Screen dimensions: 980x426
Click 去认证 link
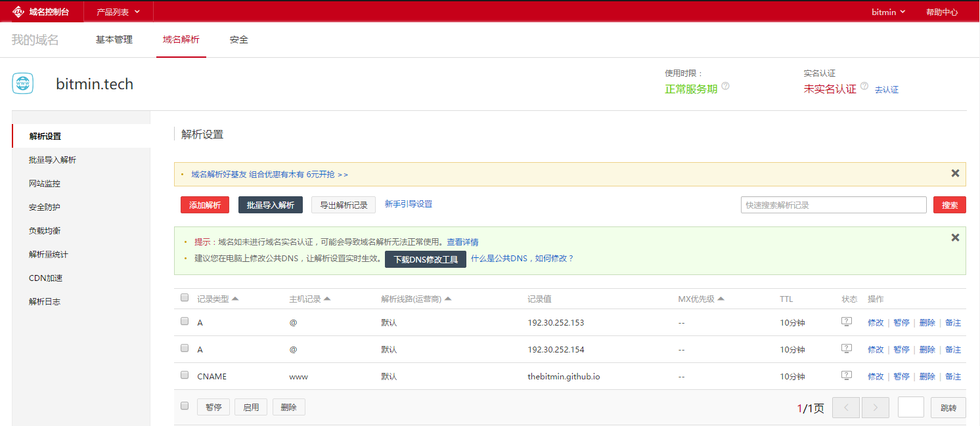[x=887, y=90]
